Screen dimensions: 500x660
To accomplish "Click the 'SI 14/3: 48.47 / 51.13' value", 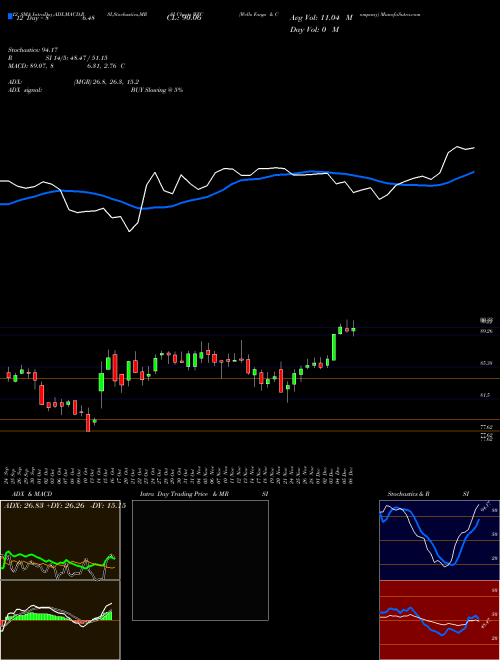I will coord(77,58).
